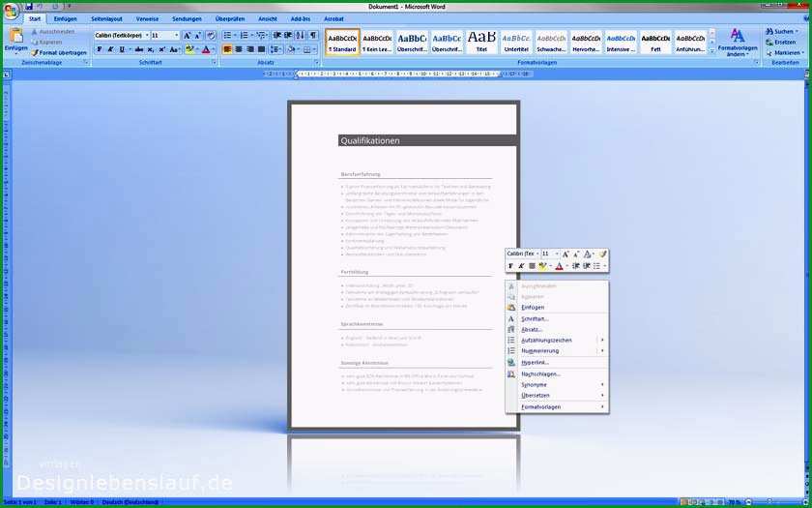
Task: Click Format übertragen painter tool
Action: [59, 53]
